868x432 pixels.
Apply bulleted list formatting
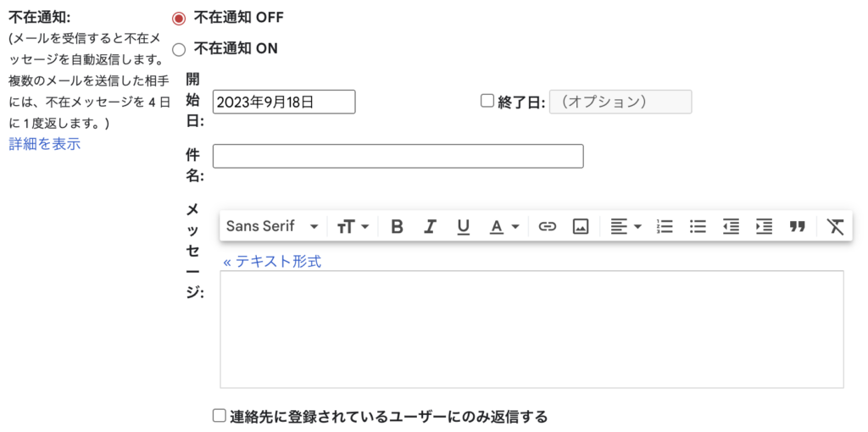698,226
